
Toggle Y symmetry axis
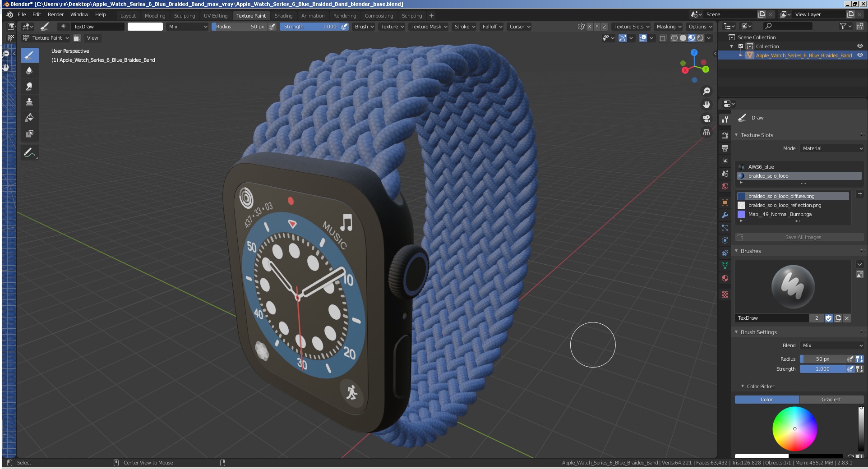click(x=597, y=27)
